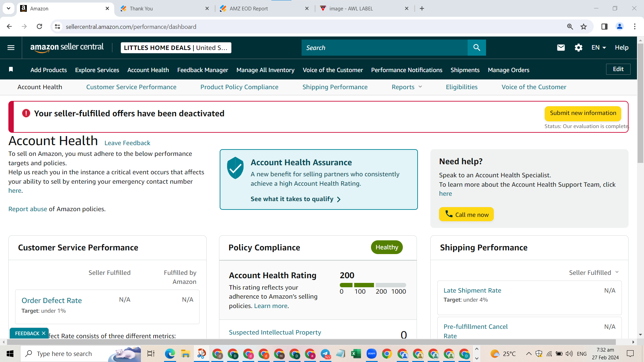Viewport: 644px width, 362px height.
Task: Click the Amazon Seller Central logo
Action: (x=67, y=48)
